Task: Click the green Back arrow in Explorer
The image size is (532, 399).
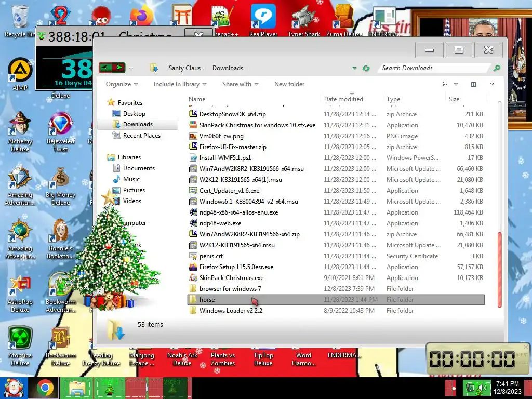Action: point(105,68)
